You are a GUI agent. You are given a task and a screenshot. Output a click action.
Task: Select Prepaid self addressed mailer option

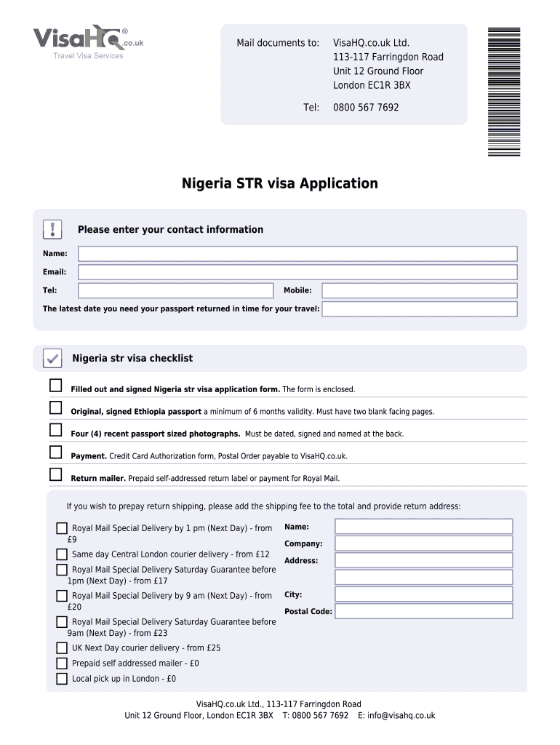click(62, 664)
